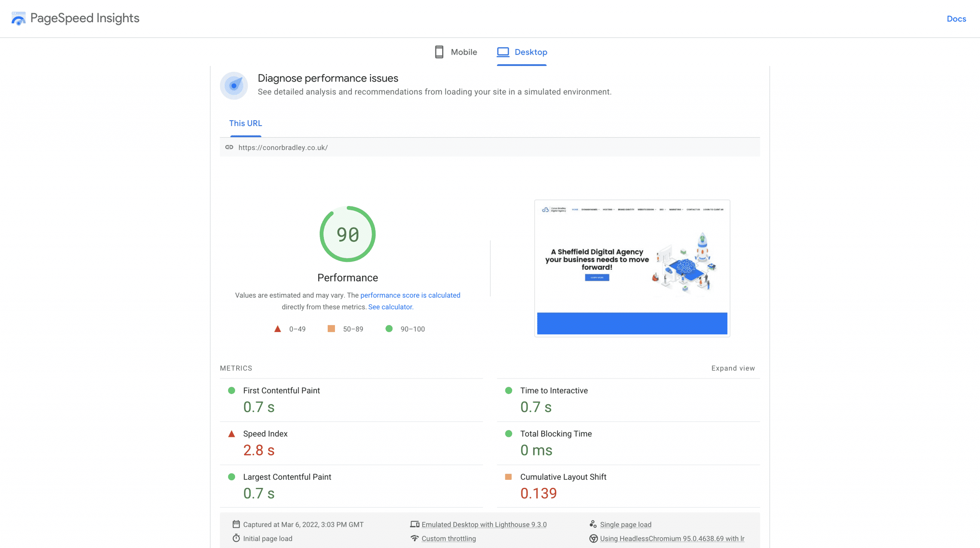
Task: Click calendar icon beside Captured at
Action: [236, 524]
